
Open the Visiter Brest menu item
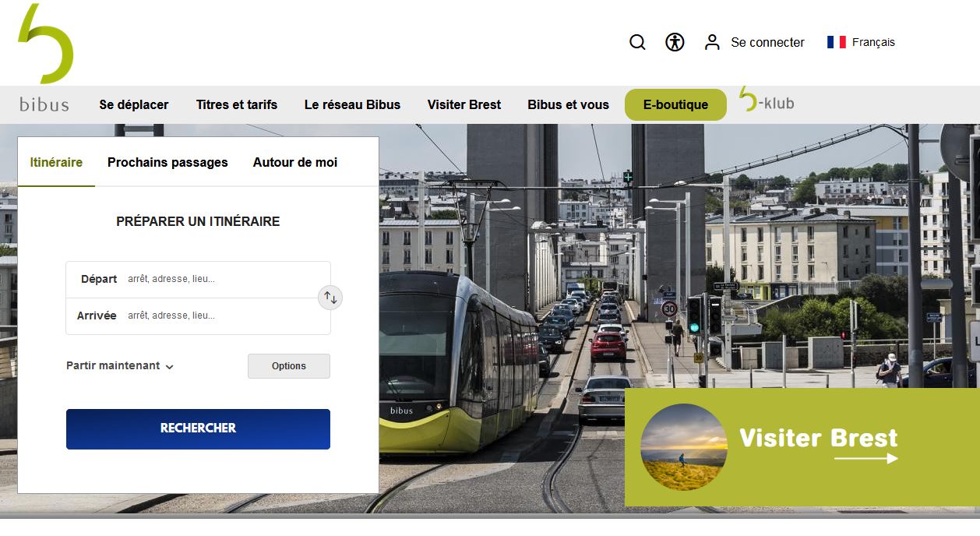coord(464,104)
